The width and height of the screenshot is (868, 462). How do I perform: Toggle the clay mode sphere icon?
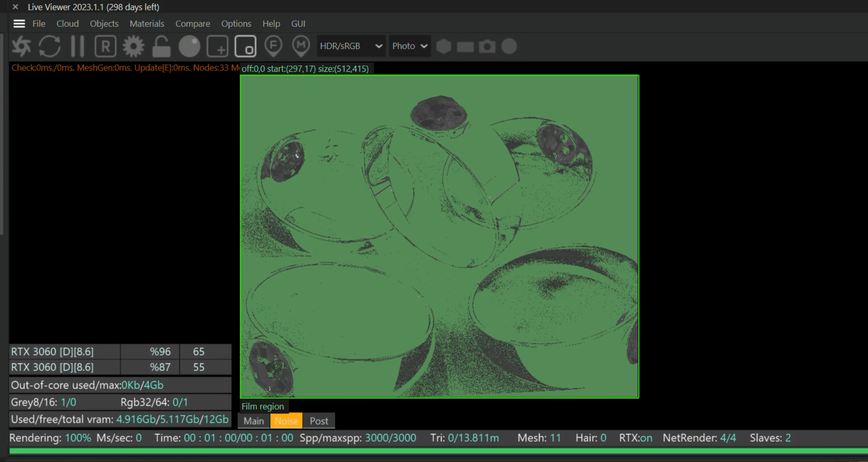pos(189,46)
